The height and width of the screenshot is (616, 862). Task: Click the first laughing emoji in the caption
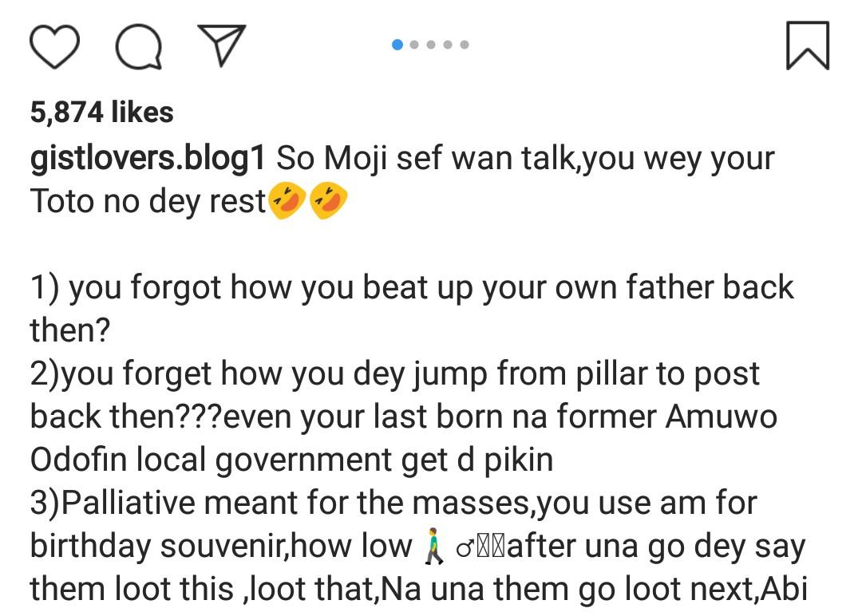coord(287,201)
